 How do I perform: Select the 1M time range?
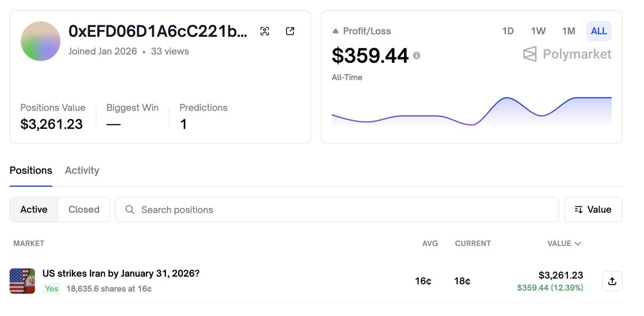(x=569, y=31)
